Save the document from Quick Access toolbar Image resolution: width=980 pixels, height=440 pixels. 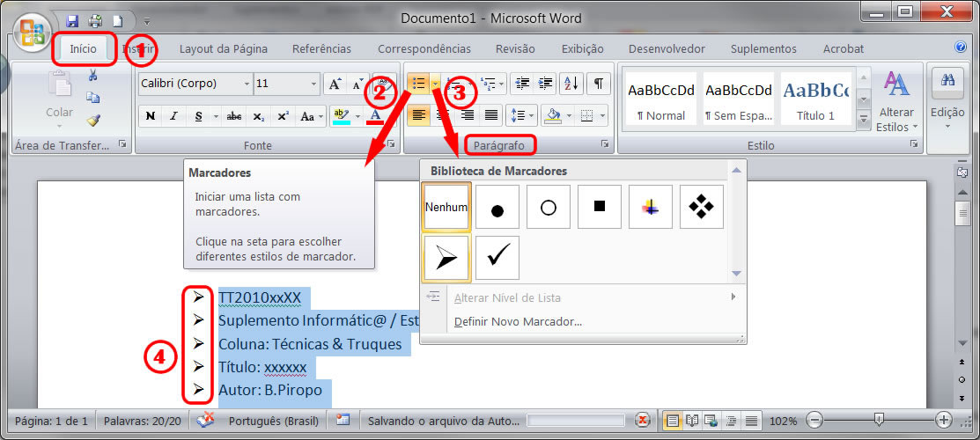(x=72, y=20)
